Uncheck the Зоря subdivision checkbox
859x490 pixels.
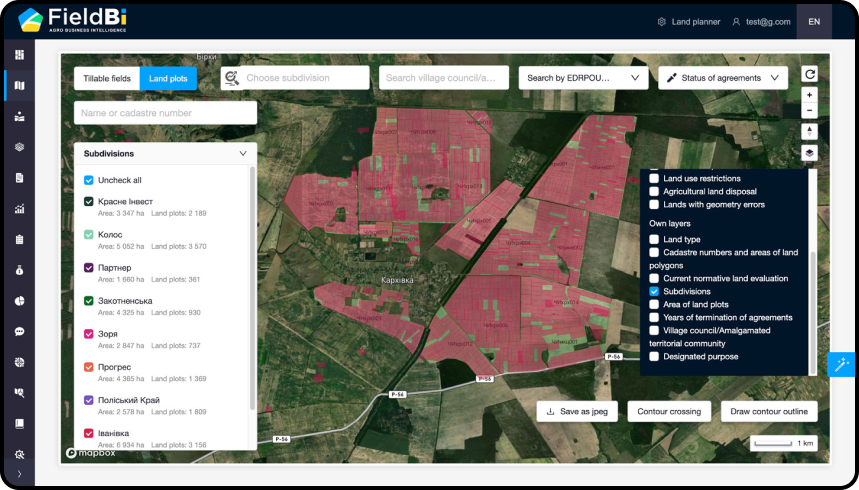pos(89,334)
